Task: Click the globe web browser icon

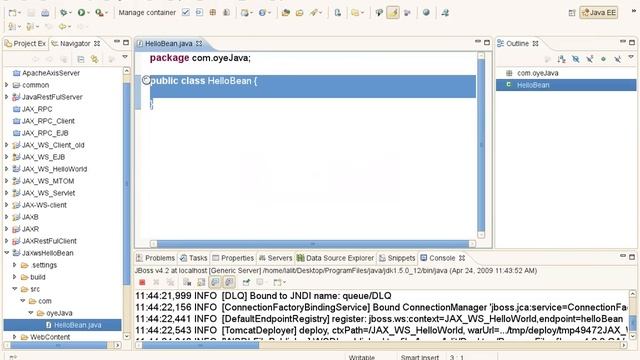Action: (x=426, y=13)
